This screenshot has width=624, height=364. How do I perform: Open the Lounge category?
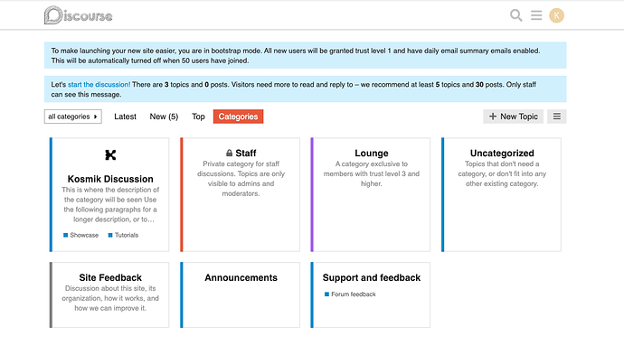coord(372,153)
